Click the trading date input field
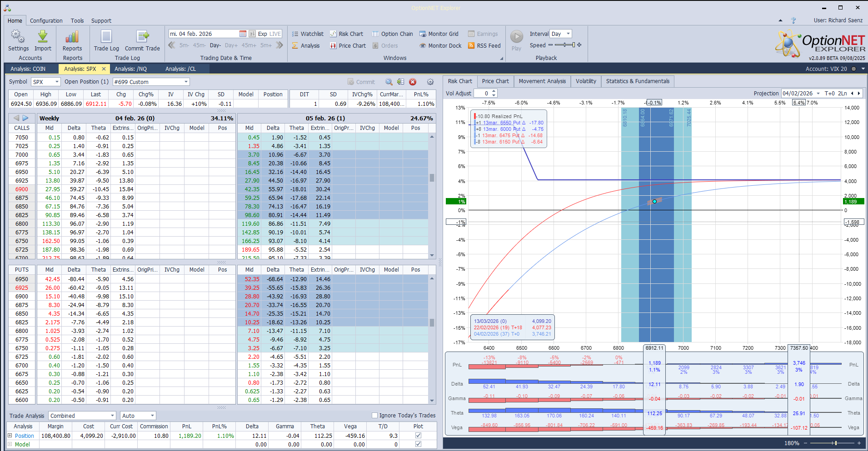868x451 pixels. (203, 34)
